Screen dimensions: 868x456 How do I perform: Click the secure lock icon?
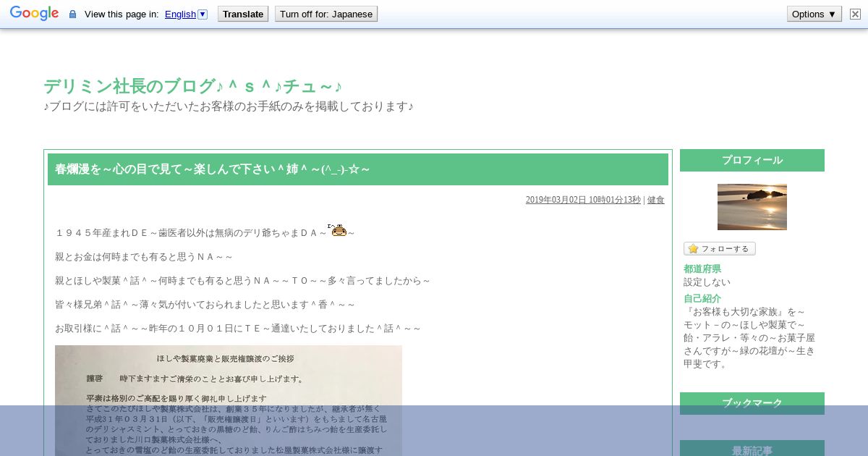point(72,14)
